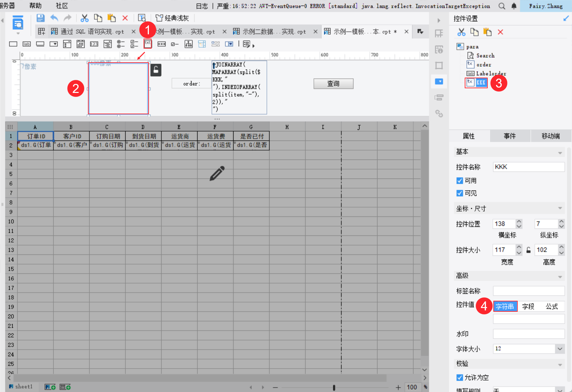Viewport: 572px width, 392px height.
Task: Click the add sheet icon at bottom
Action: (50, 387)
